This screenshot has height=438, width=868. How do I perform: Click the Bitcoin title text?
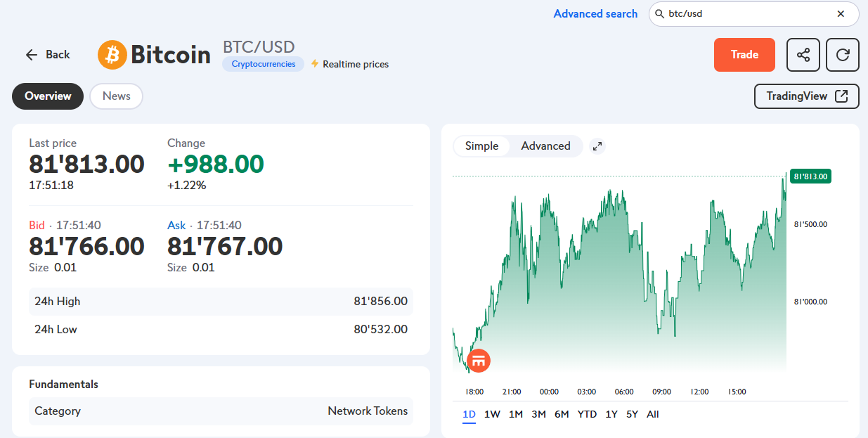[171, 54]
